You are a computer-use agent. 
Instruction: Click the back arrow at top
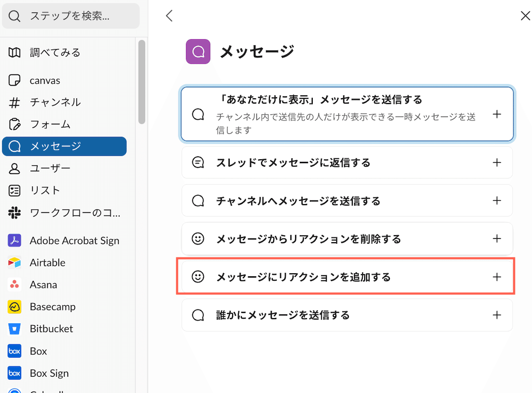click(169, 16)
